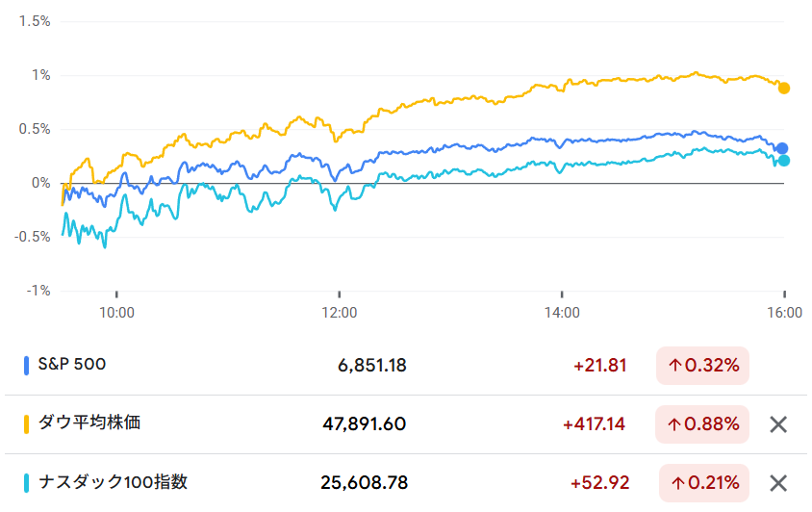Open the S&P 500 index row

(72, 365)
